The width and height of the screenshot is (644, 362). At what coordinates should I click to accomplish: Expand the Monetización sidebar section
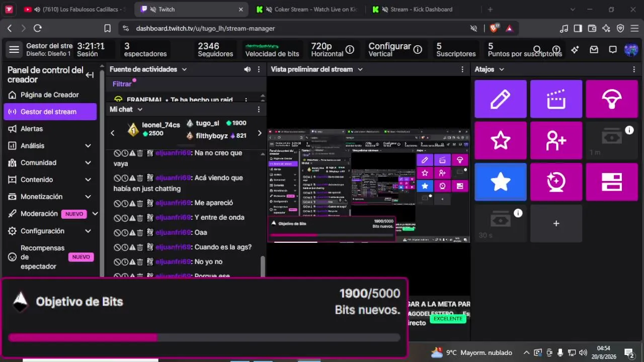88,197
